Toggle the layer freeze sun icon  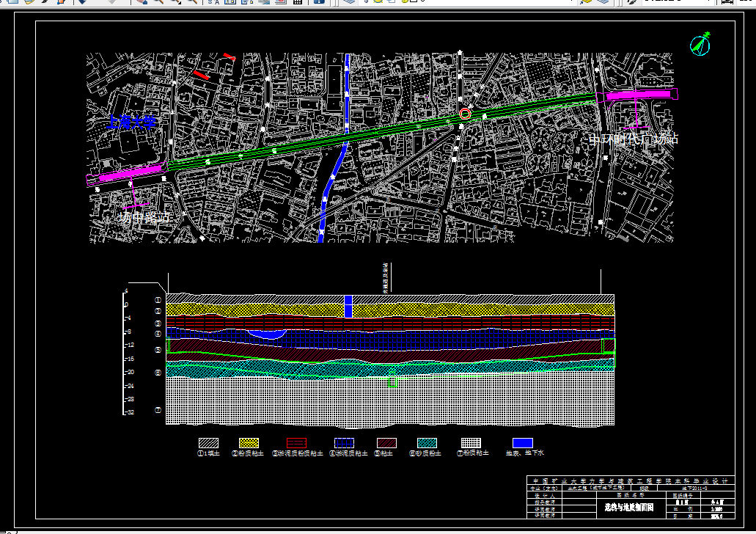(377, 2)
